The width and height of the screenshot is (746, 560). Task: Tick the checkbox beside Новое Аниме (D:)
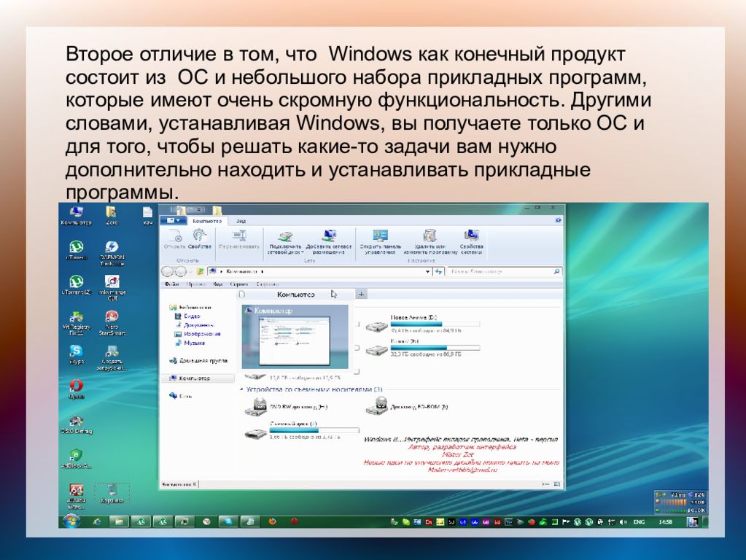357,324
